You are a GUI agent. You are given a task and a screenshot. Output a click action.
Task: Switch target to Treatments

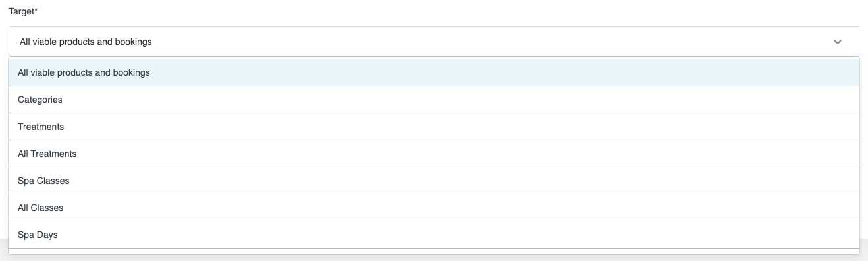[434, 127]
